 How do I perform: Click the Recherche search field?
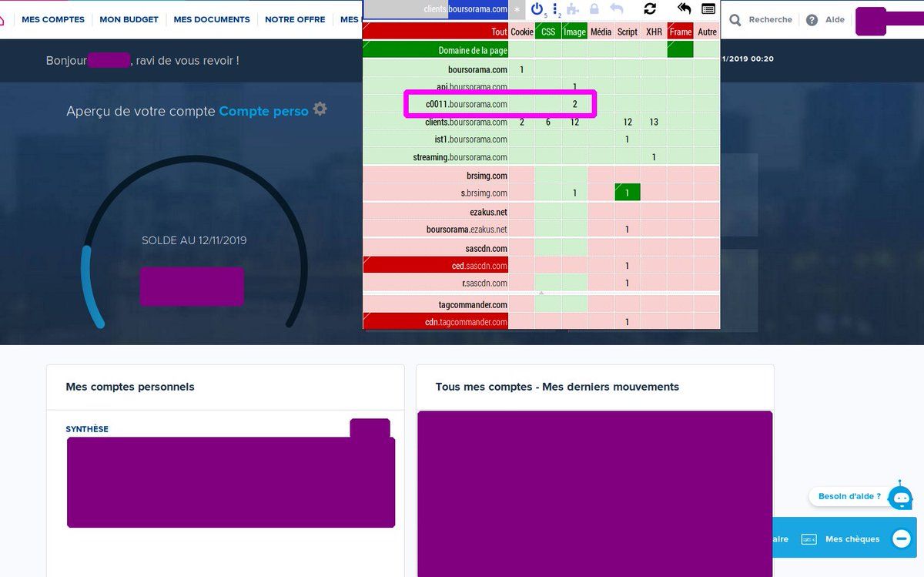coord(770,20)
